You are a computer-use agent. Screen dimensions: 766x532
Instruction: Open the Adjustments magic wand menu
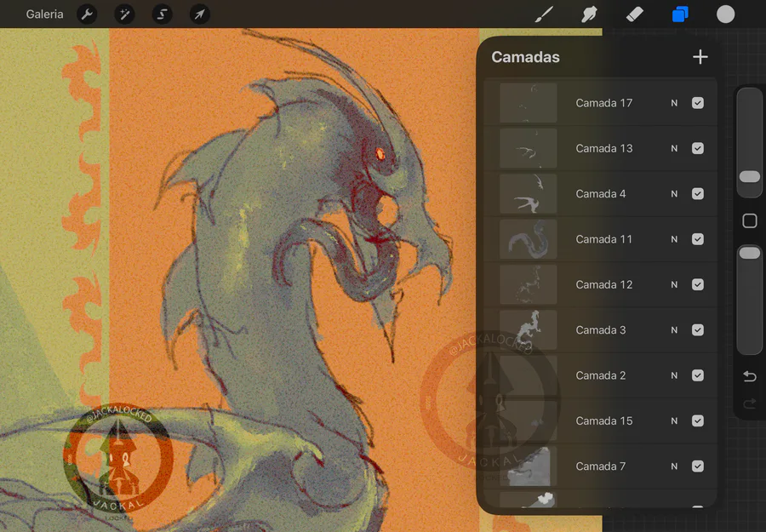coord(124,14)
